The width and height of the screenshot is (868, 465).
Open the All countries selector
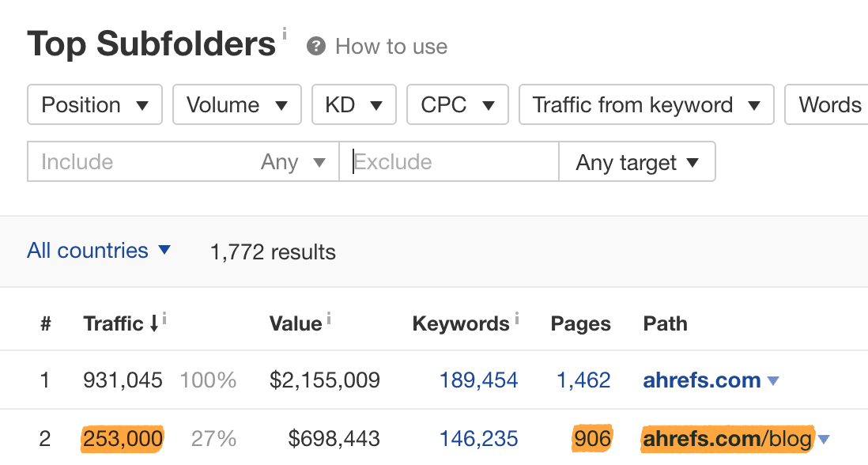(x=99, y=251)
